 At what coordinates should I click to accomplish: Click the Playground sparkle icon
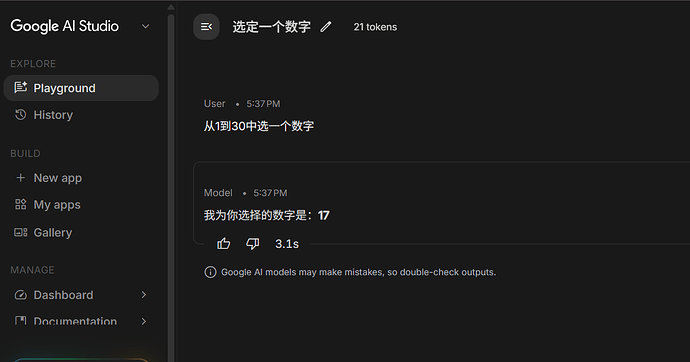point(20,88)
